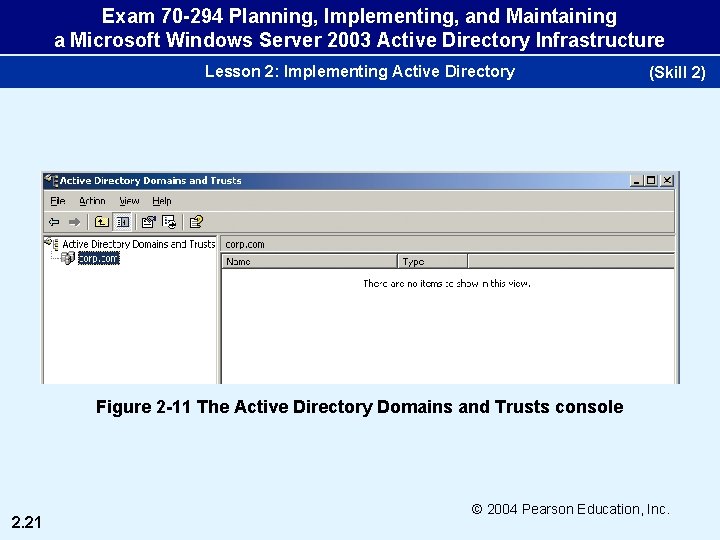
Task: Open the View menu
Action: pos(129,201)
